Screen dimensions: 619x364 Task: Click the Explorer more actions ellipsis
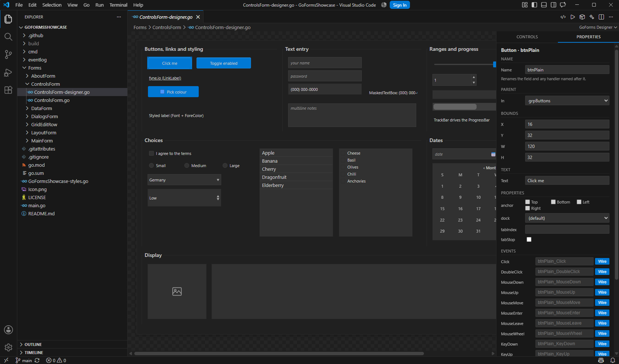pyautogui.click(x=119, y=17)
